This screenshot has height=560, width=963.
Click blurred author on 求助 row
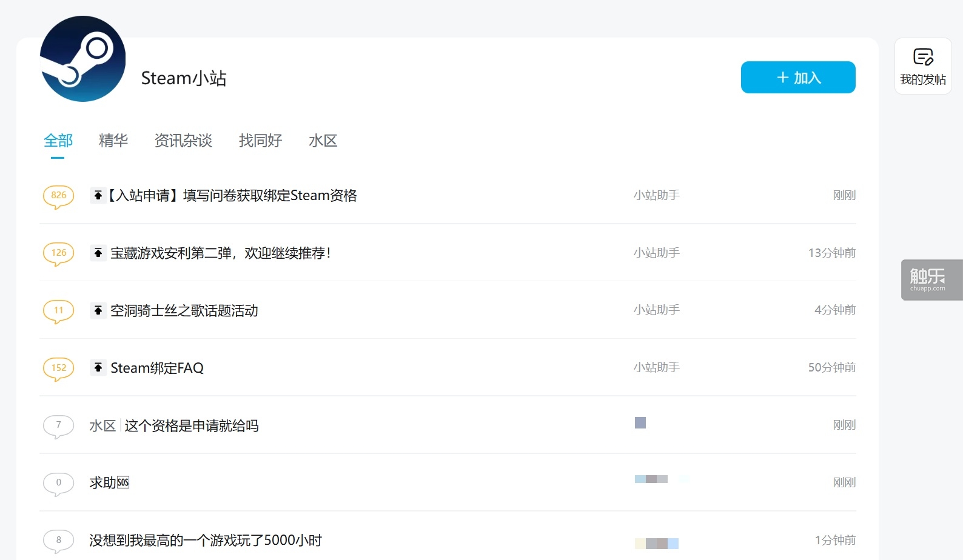[651, 479]
